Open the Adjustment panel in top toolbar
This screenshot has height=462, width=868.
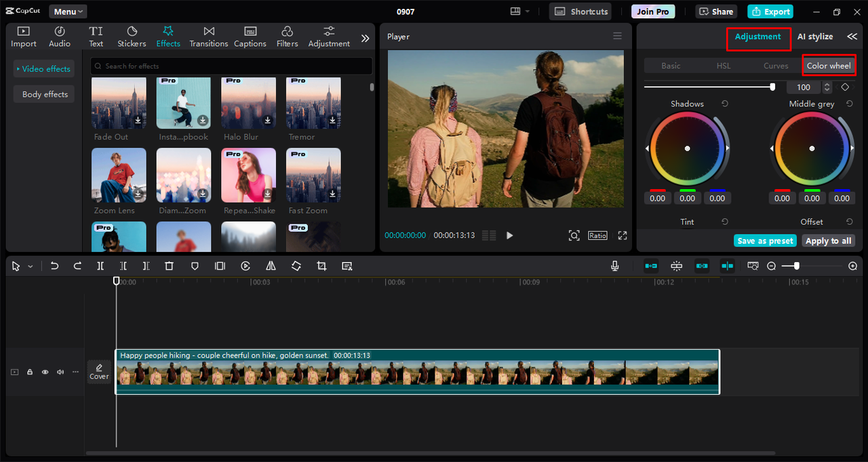tap(329, 37)
